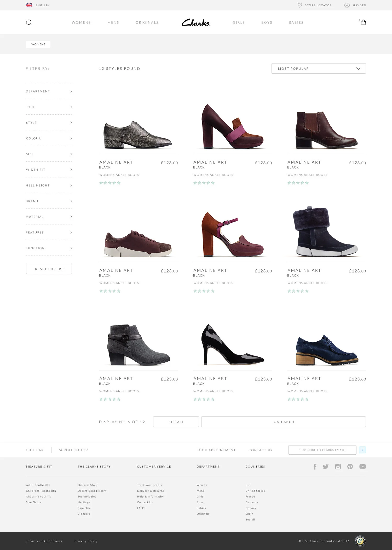
Task: Open the Mens navigation menu
Action: 113,22
